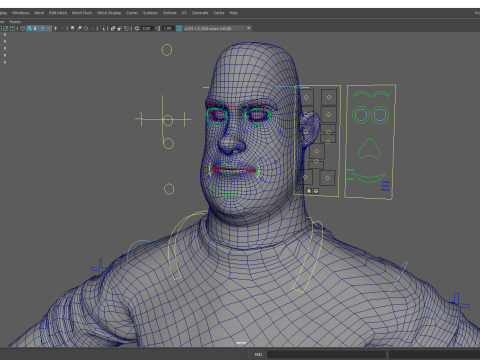Click the third highlighted shading icon in toolbar
The height and width of the screenshot is (360, 480).
click(x=42, y=28)
